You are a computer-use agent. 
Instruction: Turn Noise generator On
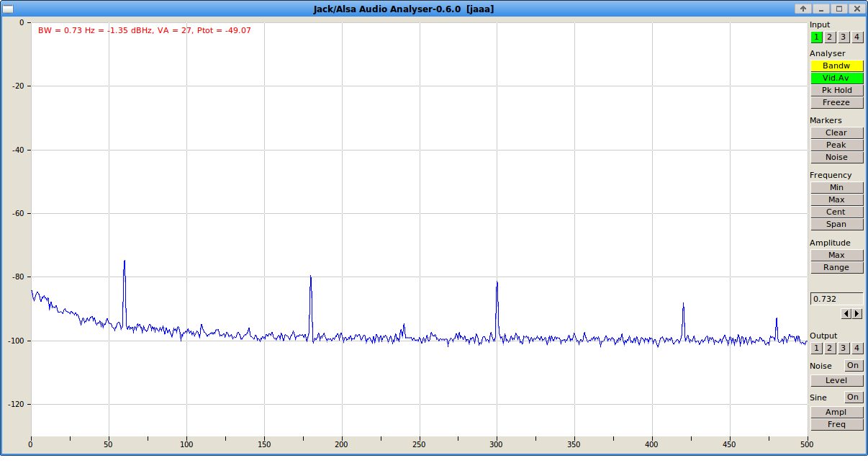pyautogui.click(x=854, y=366)
